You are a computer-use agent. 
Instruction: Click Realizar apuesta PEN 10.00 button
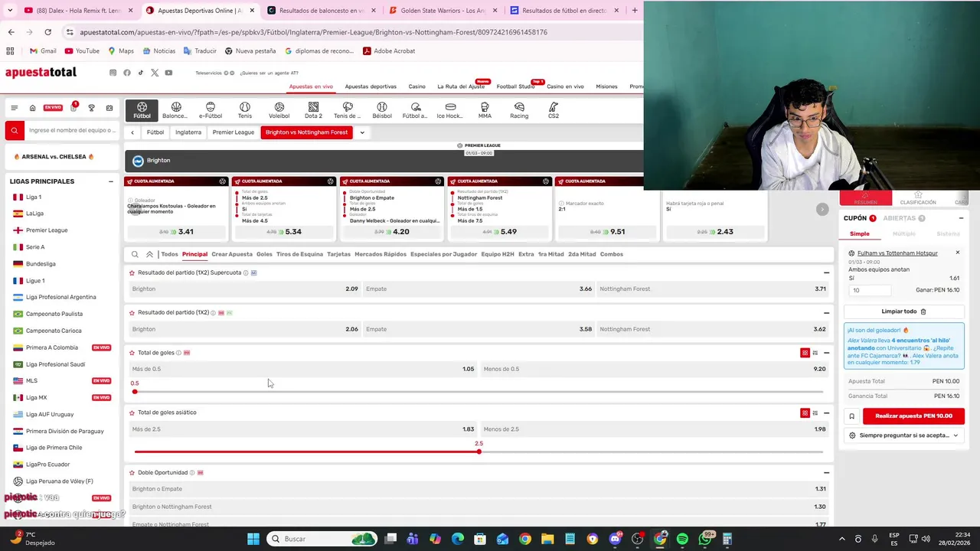913,416
